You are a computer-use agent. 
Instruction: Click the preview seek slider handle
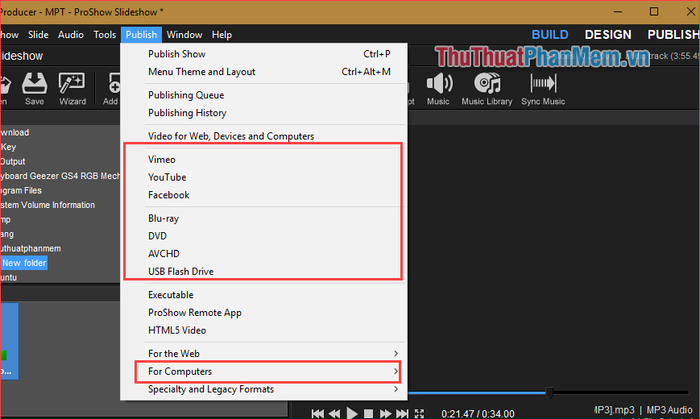click(550, 393)
